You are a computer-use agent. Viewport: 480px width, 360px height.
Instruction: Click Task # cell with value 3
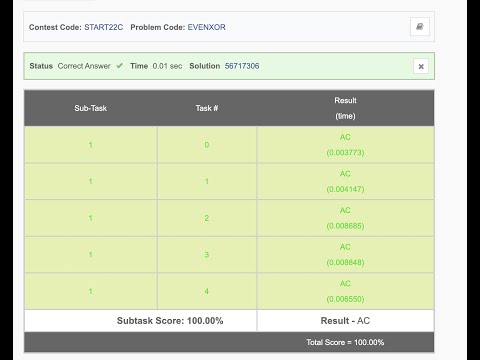coord(207,255)
